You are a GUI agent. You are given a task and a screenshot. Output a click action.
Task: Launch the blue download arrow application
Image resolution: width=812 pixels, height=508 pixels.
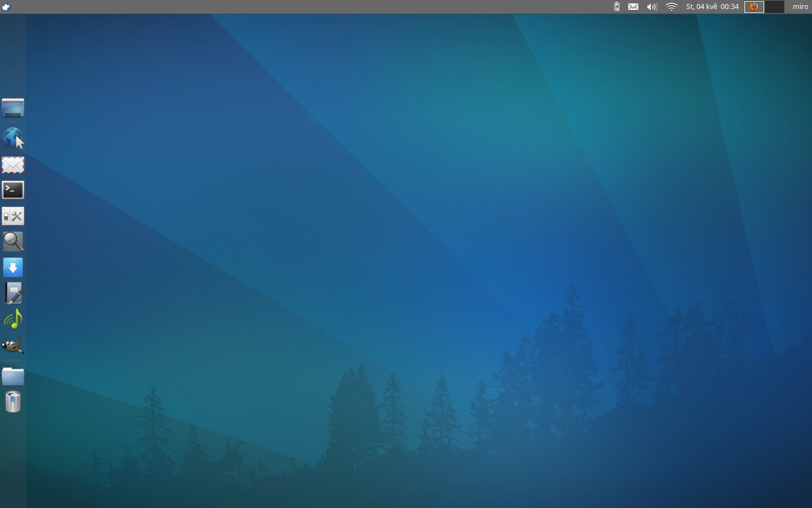(x=13, y=268)
